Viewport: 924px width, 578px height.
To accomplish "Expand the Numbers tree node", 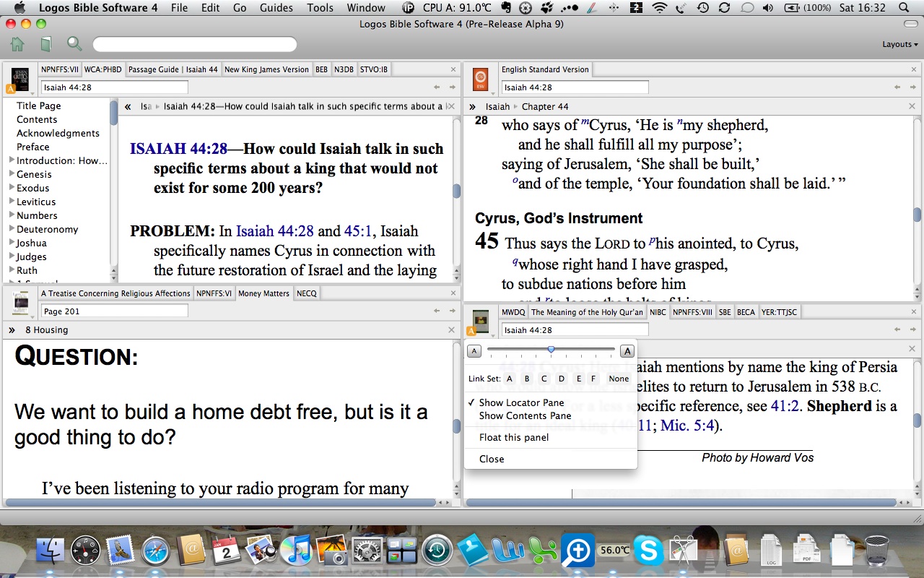I will 12,215.
